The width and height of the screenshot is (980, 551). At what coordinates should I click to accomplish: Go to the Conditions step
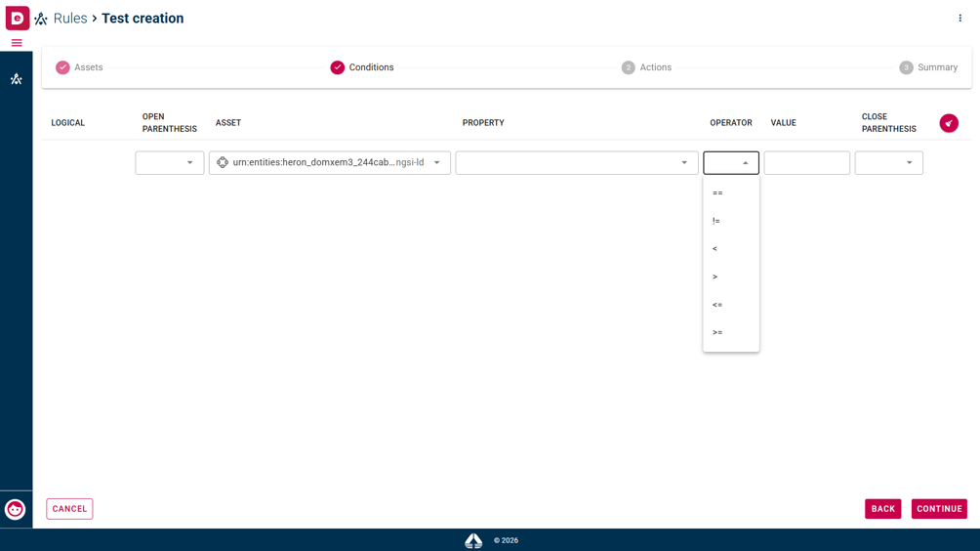(x=362, y=67)
